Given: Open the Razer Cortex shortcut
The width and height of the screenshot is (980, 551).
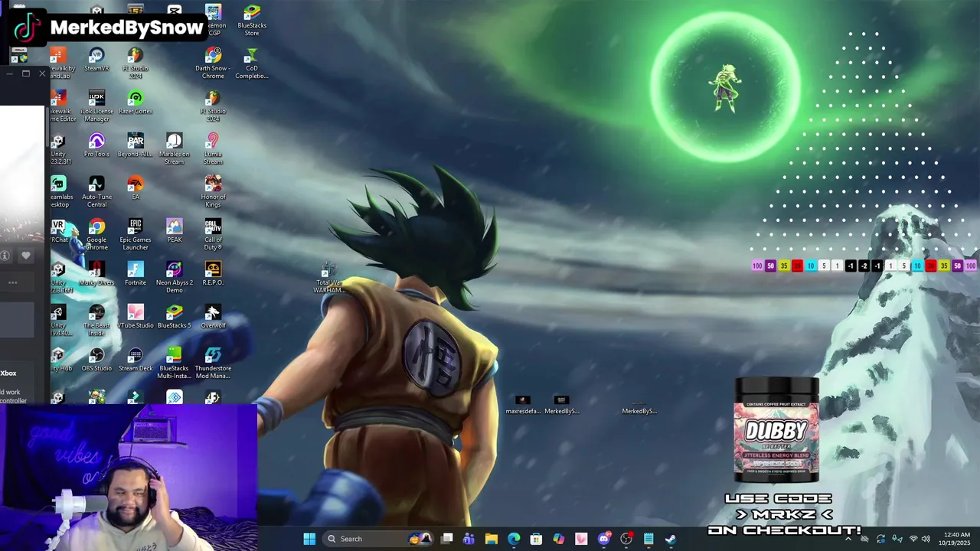Looking at the screenshot, I should 136,103.
